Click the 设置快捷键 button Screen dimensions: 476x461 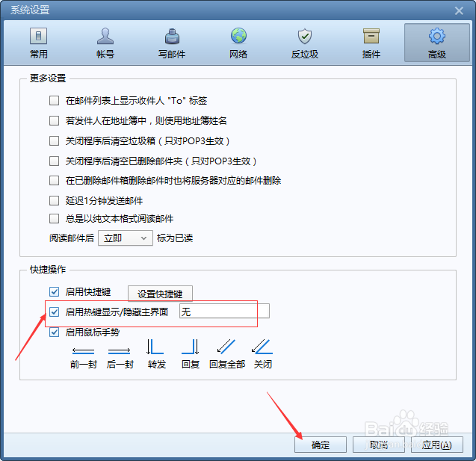[160, 294]
